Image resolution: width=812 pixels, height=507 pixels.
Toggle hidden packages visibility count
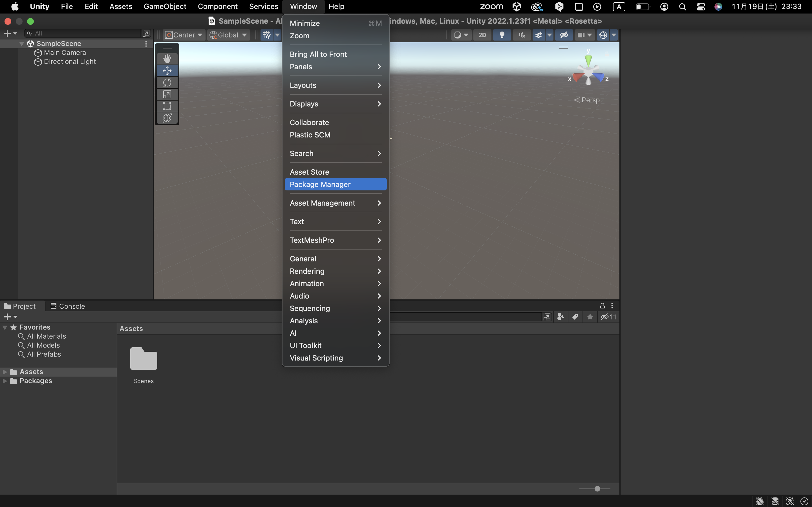(x=608, y=317)
